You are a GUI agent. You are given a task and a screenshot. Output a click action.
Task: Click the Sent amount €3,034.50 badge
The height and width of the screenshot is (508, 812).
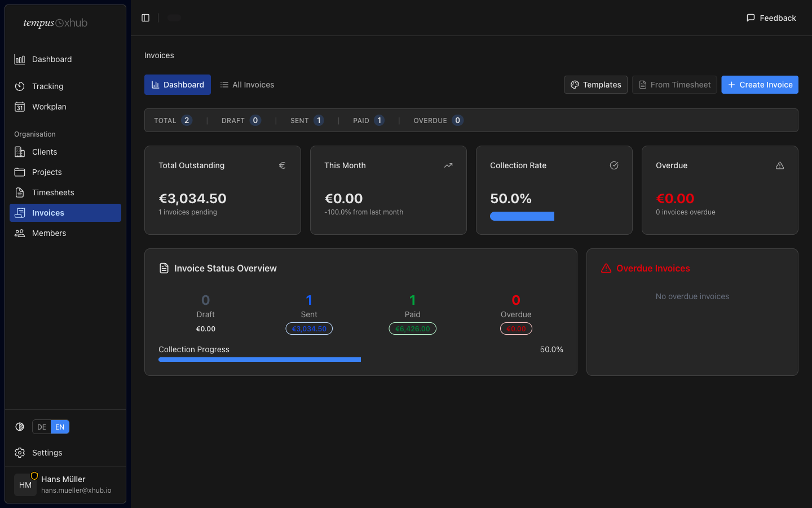(x=309, y=329)
